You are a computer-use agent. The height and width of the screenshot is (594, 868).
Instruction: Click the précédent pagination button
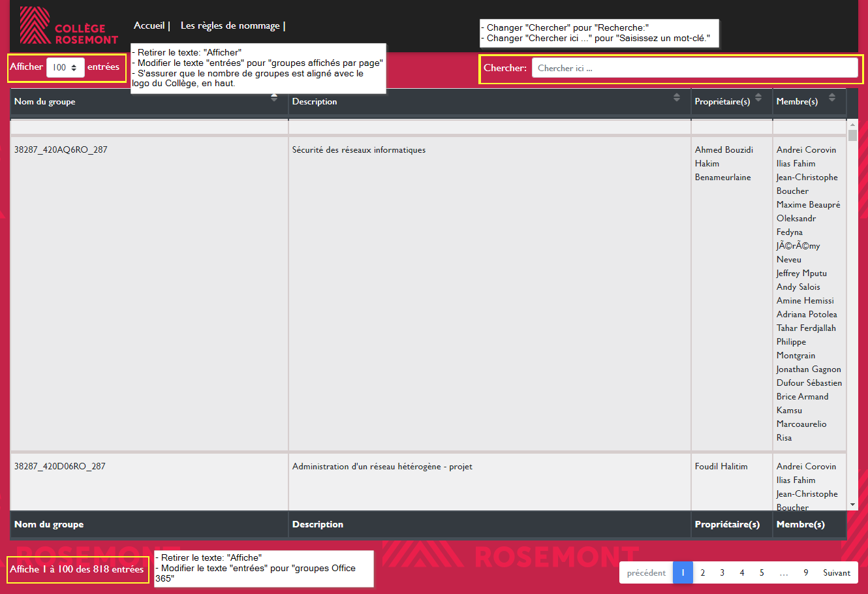point(646,572)
